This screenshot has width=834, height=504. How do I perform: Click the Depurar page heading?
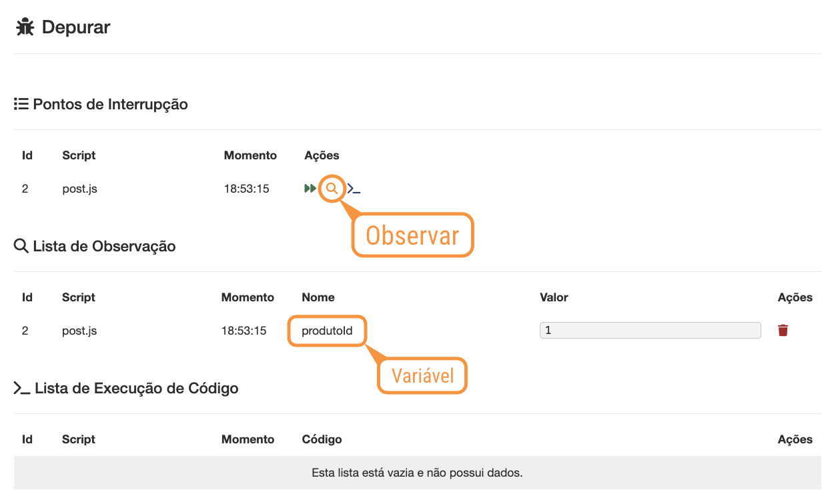click(x=76, y=27)
